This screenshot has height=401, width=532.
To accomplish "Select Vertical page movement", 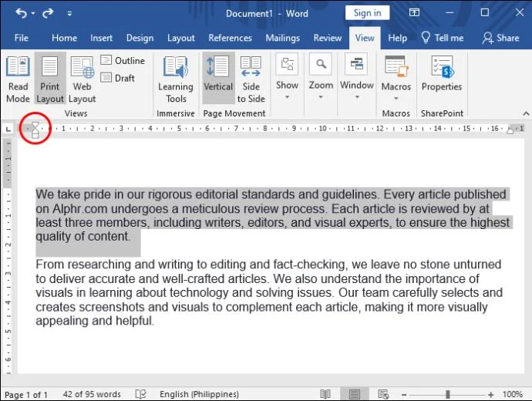I will click(218, 78).
